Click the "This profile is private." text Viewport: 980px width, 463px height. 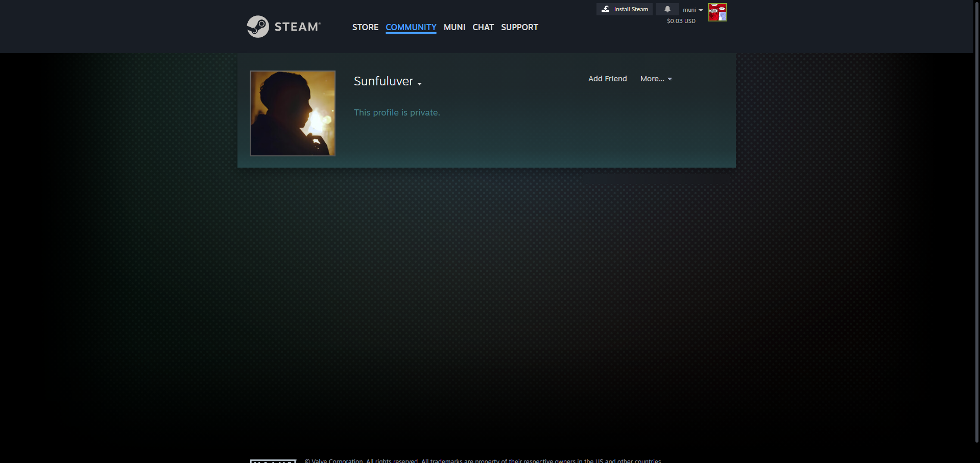click(397, 112)
